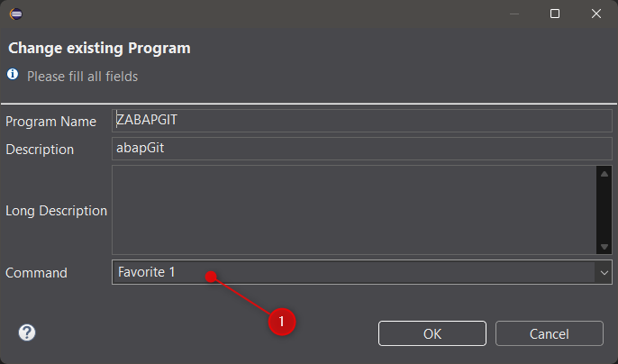Click the Long Description scrollbar up arrow

coord(604,174)
